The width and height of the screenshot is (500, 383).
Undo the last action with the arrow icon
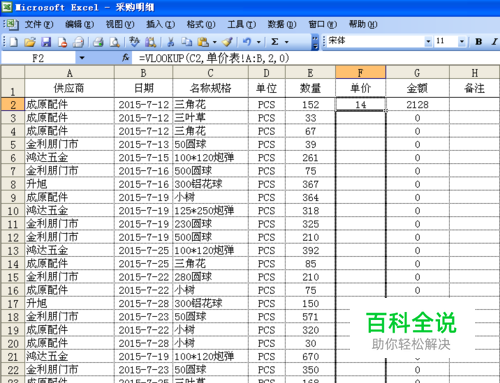point(247,42)
